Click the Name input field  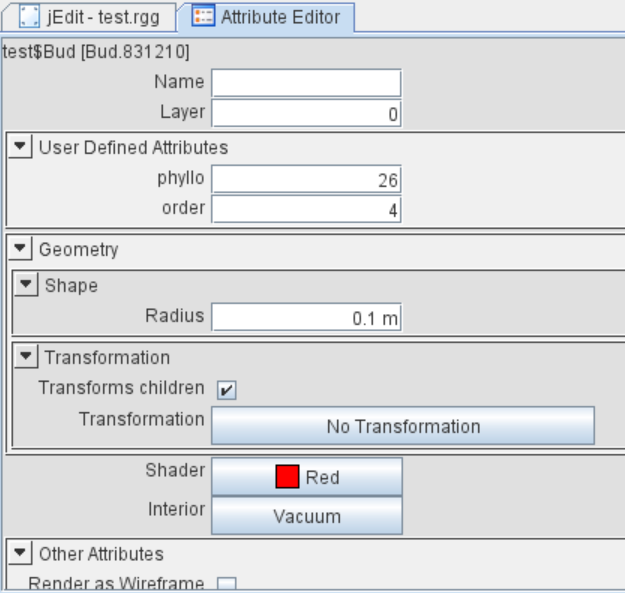point(306,83)
